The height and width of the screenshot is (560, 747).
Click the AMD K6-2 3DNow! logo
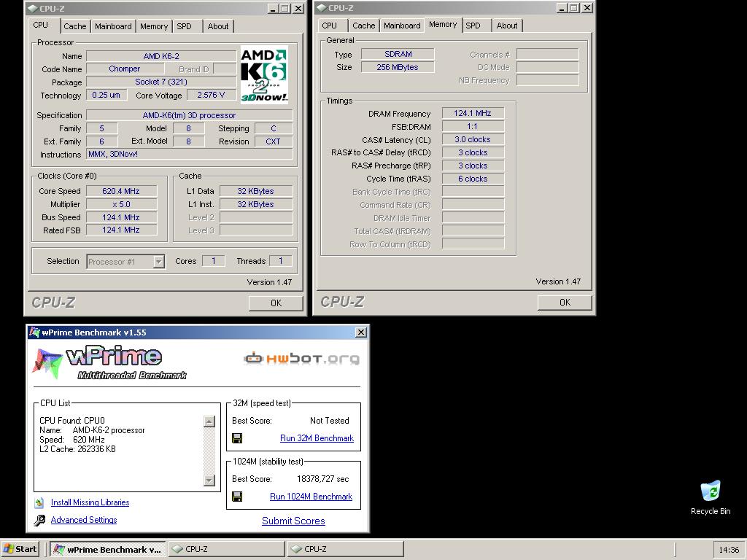264,74
